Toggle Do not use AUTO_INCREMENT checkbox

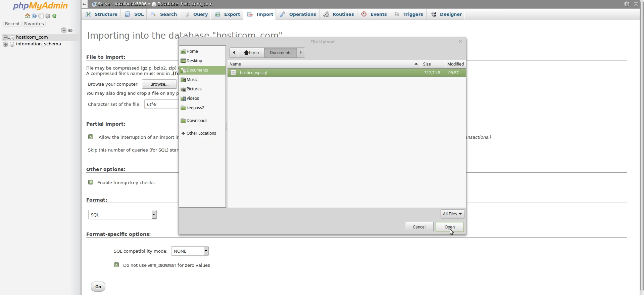click(116, 265)
